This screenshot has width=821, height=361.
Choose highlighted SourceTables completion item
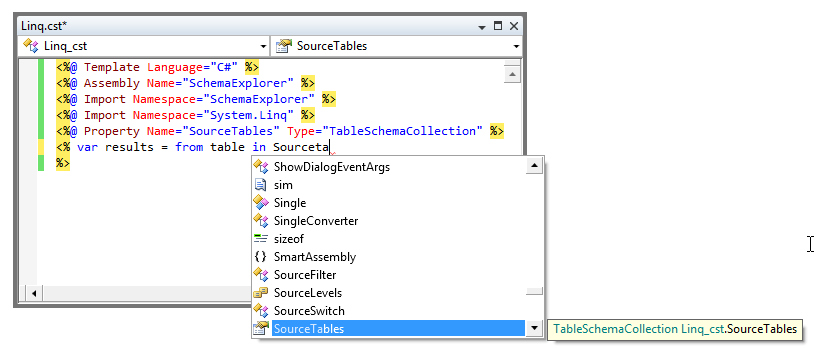(x=398, y=329)
